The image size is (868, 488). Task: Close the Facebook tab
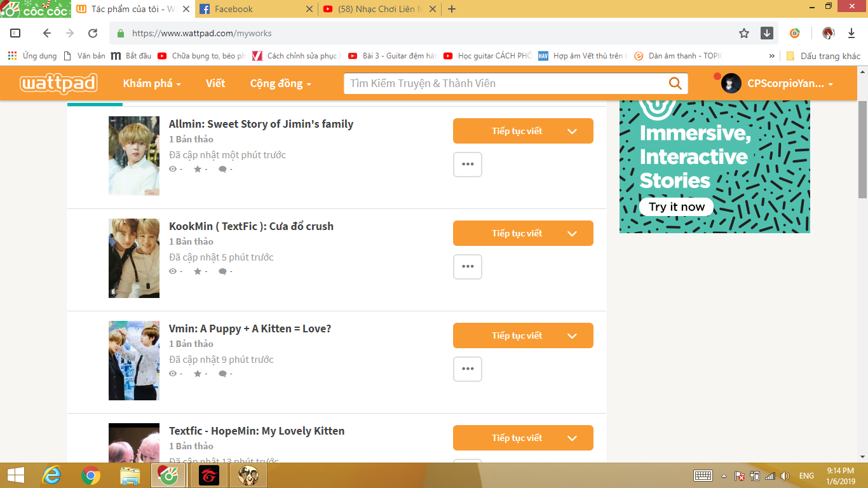(x=309, y=9)
